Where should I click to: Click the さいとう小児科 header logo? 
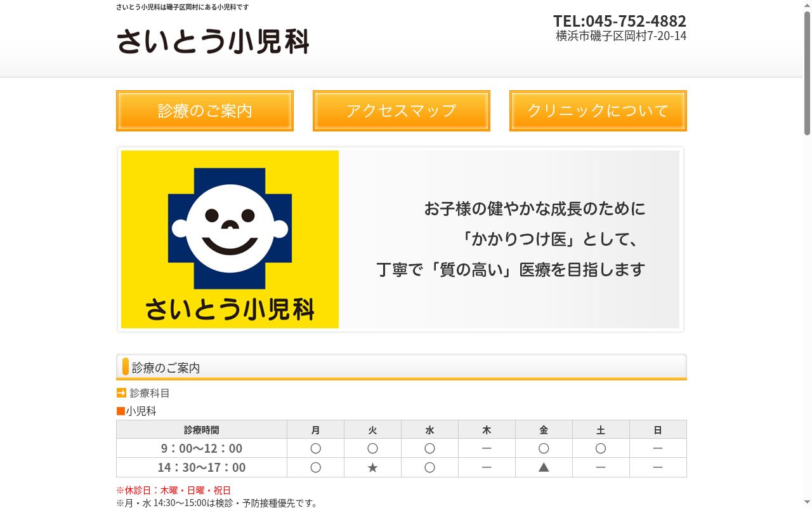[x=213, y=42]
